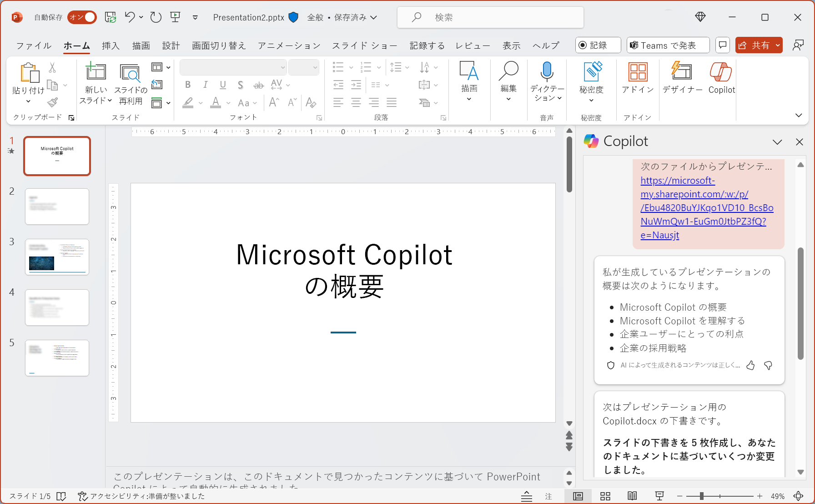Click the Copilot chat scrollbar
Image resolution: width=815 pixels, height=504 pixels.
(x=800, y=303)
